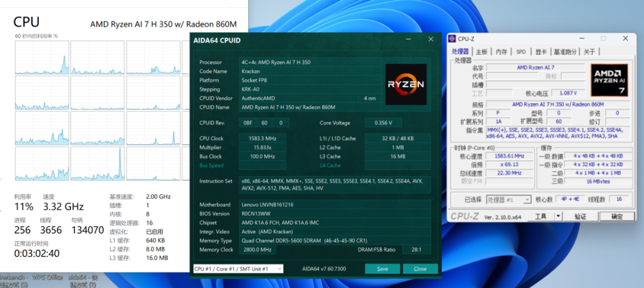This screenshot has height=288, width=644.
Task: Switch to the 处理器 tab in CPU-Z
Action: 460,52
